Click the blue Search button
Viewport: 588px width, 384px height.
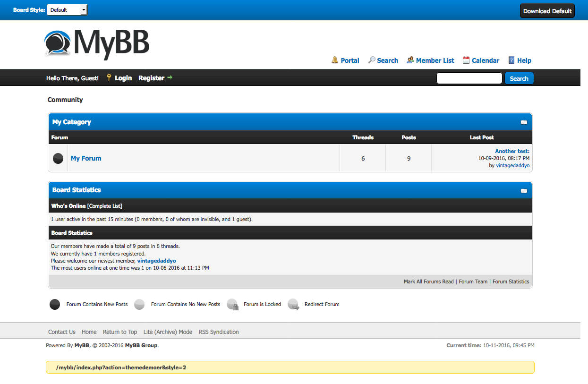click(x=519, y=78)
